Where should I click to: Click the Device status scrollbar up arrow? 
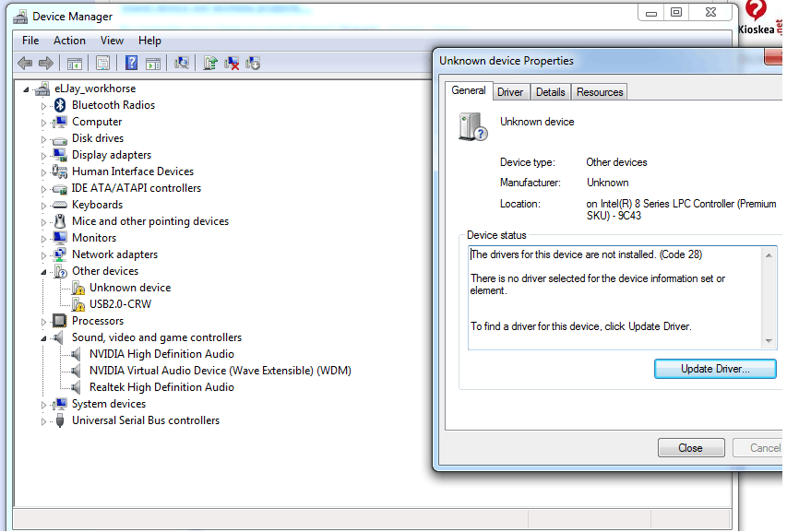769,255
